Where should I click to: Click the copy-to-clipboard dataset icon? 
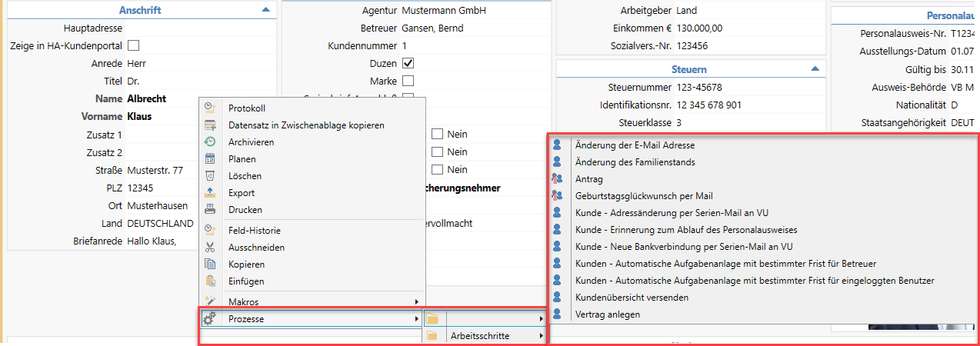210,125
